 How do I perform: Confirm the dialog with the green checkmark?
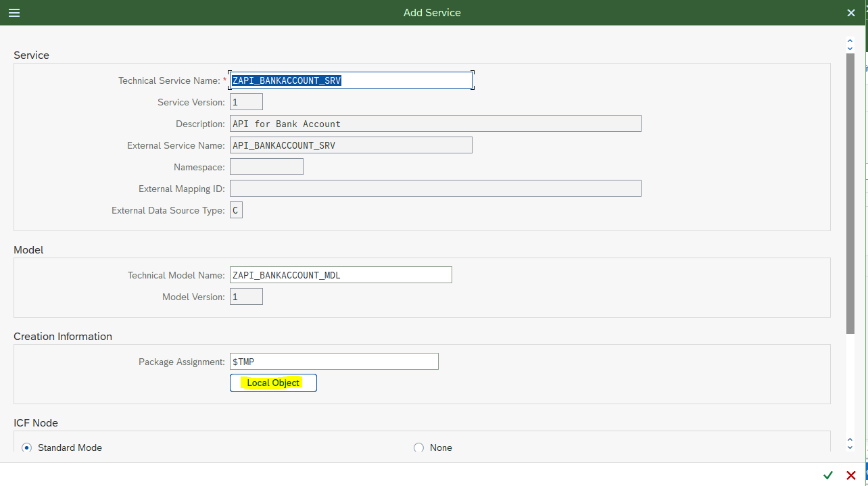829,475
